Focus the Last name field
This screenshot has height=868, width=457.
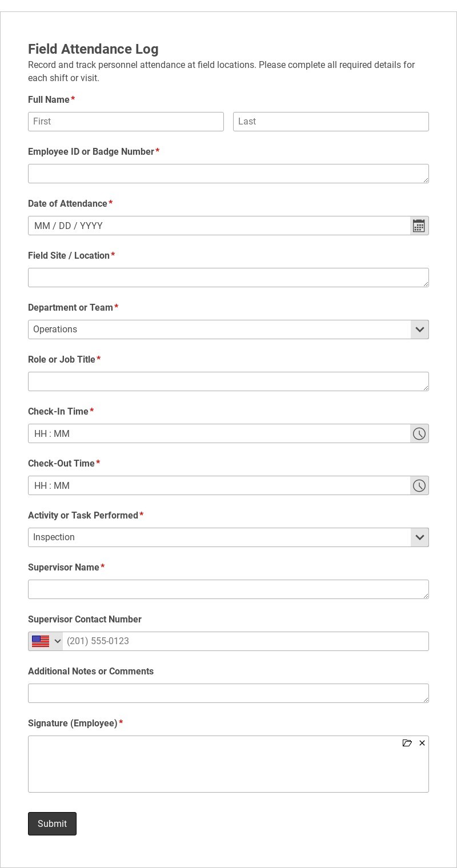(x=331, y=122)
